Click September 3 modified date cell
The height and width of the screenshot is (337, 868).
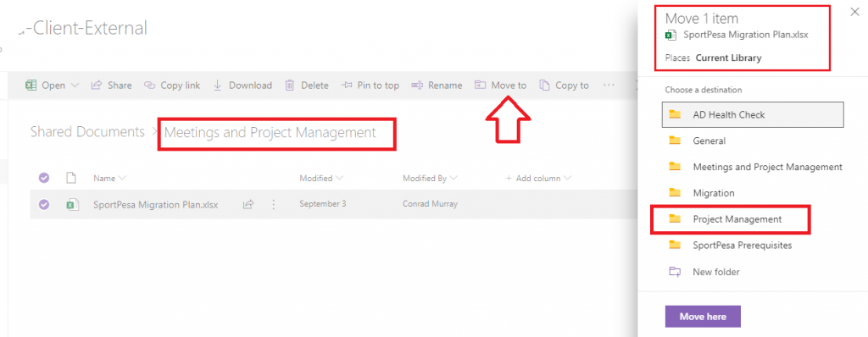(x=323, y=203)
